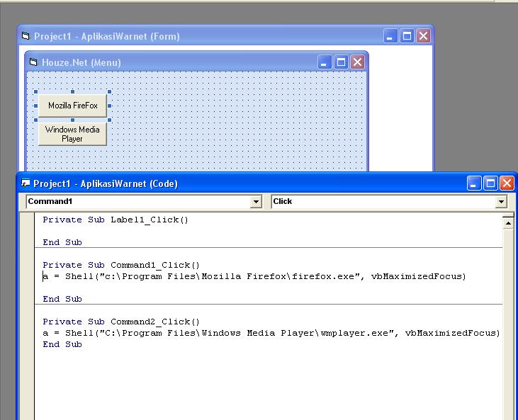The width and height of the screenshot is (518, 420).
Task: Minimize the Houze.Net (Menu) form
Action: (324, 62)
